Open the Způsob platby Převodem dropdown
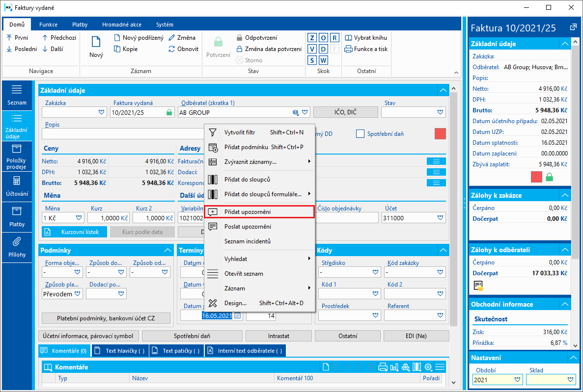583x392 pixels. point(77,293)
